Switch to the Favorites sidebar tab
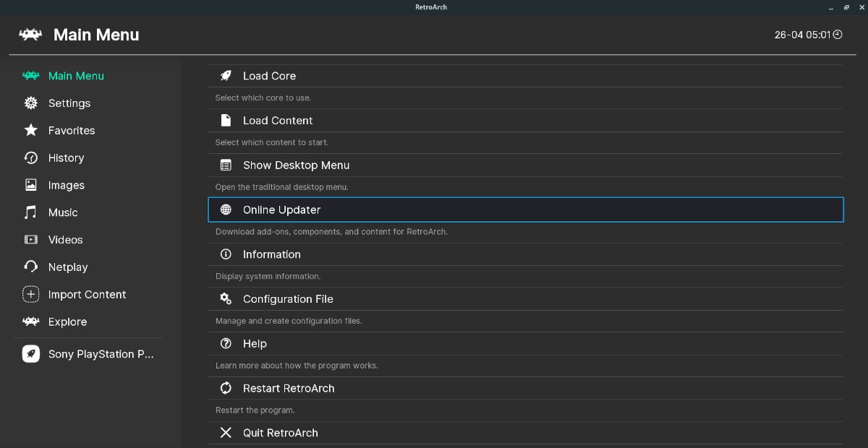The image size is (868, 448). (71, 131)
